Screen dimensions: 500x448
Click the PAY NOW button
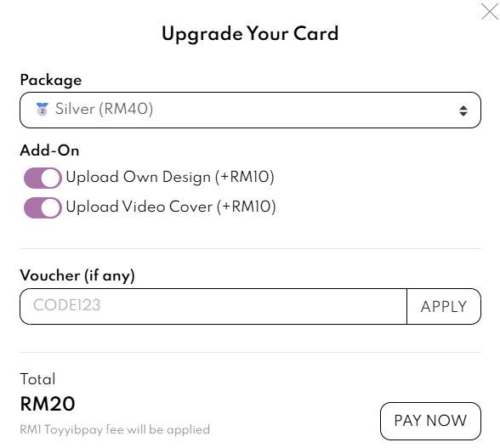click(430, 421)
